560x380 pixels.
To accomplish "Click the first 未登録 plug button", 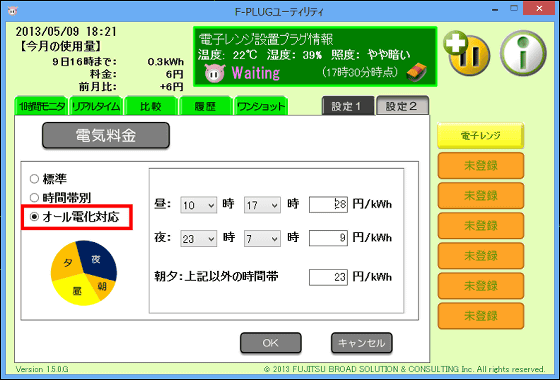I will pos(481,165).
